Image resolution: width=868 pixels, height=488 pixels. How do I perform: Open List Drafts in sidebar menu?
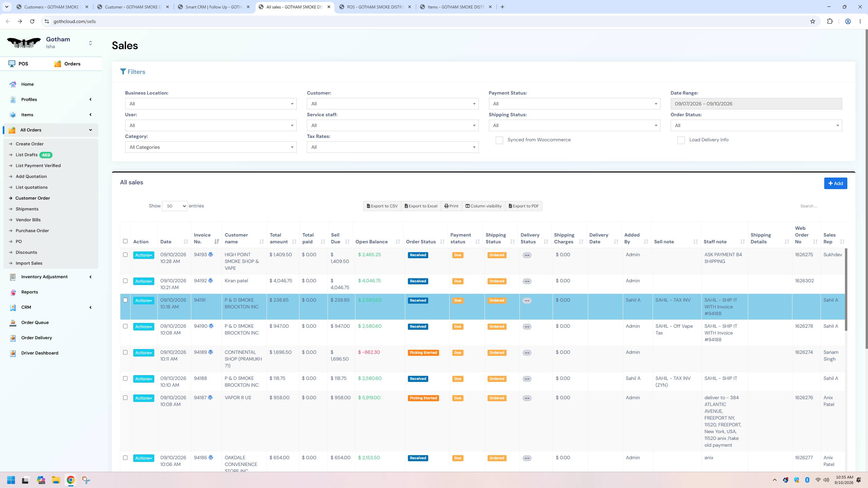click(26, 155)
